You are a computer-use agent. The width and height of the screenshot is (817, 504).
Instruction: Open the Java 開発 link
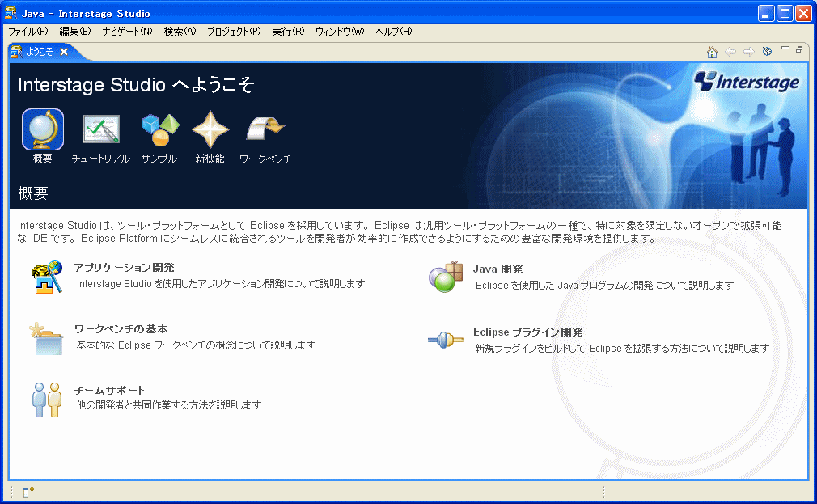[x=498, y=269]
